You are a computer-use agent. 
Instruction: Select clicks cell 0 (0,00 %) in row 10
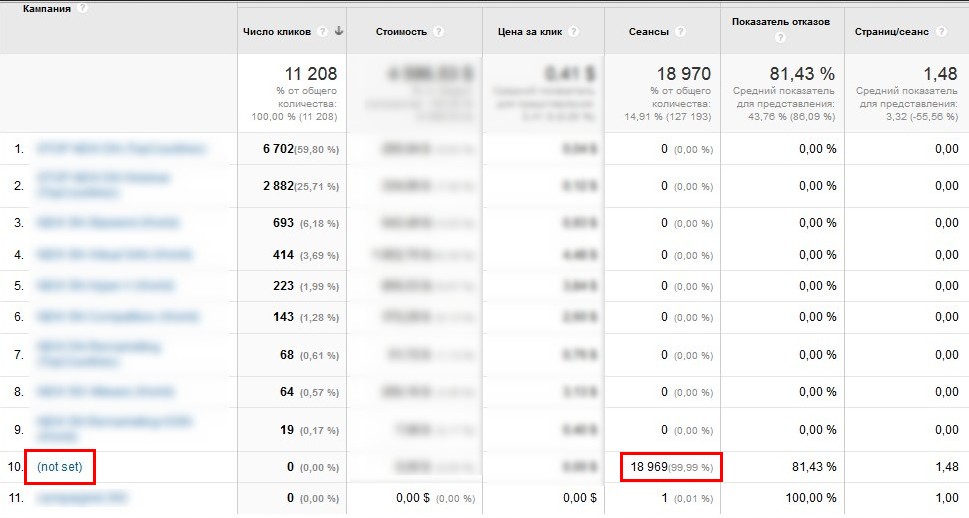click(x=313, y=467)
